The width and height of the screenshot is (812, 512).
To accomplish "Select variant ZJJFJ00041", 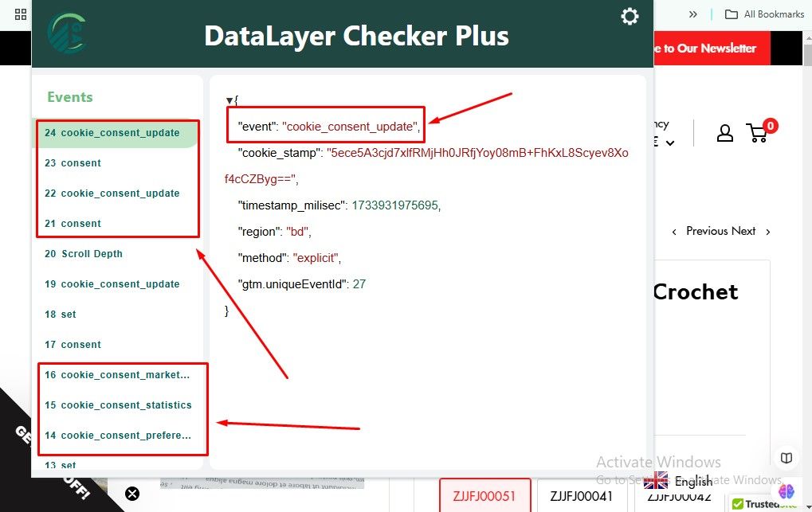I will 582,495.
